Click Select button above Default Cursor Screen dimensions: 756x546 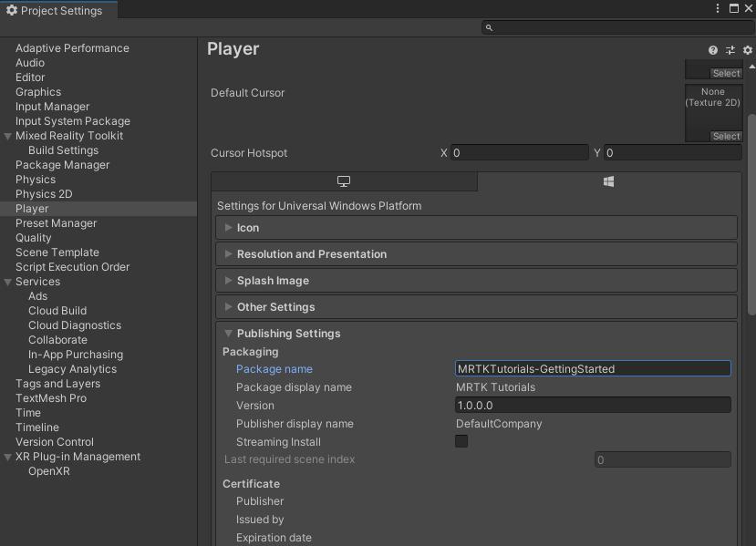726,73
